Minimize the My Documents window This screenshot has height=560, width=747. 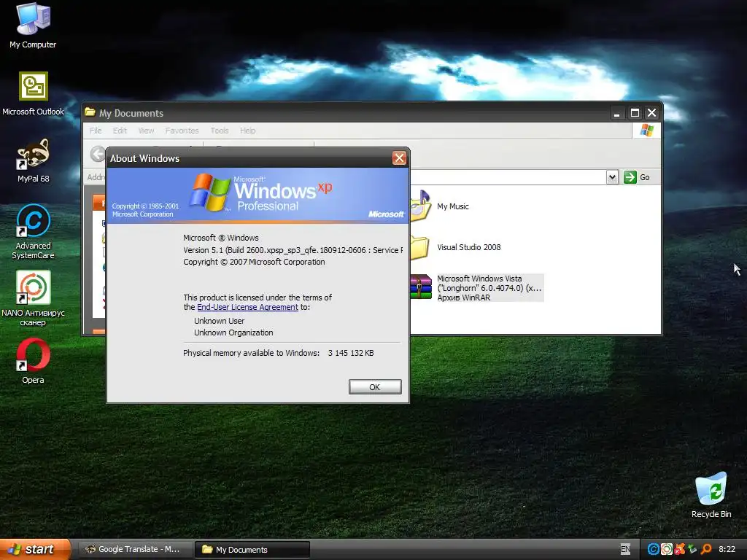pyautogui.click(x=617, y=113)
